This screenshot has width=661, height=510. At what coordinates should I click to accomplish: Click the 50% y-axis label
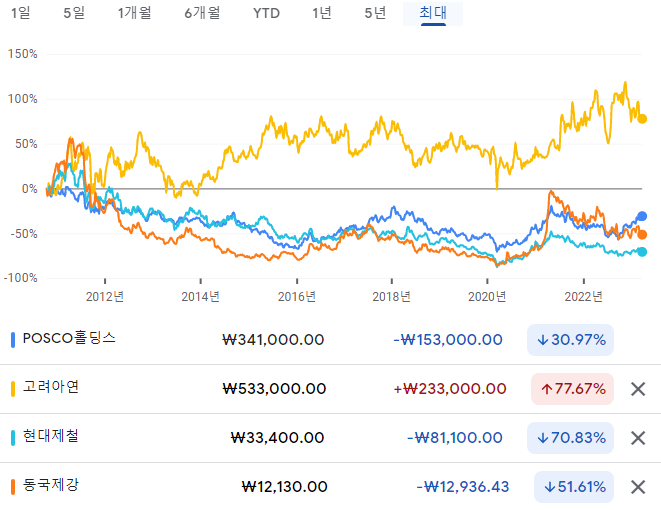tap(26, 144)
